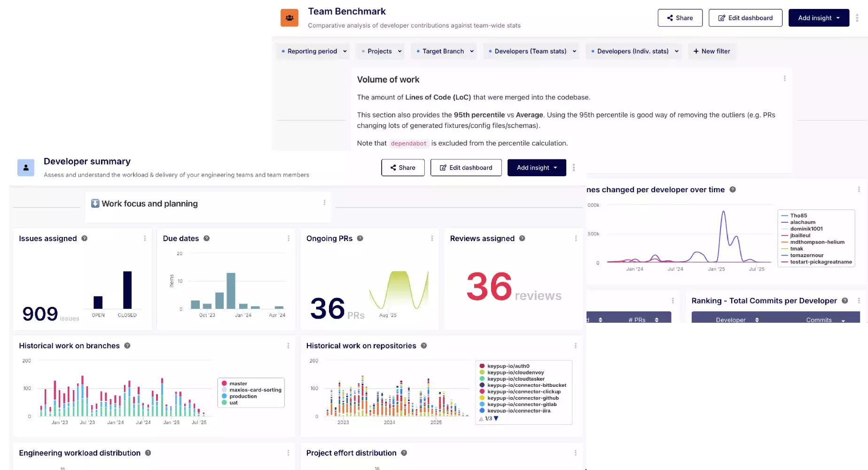Image resolution: width=868 pixels, height=470 pixels.
Task: Sort the ranking table by Commits
Action: (x=819, y=320)
